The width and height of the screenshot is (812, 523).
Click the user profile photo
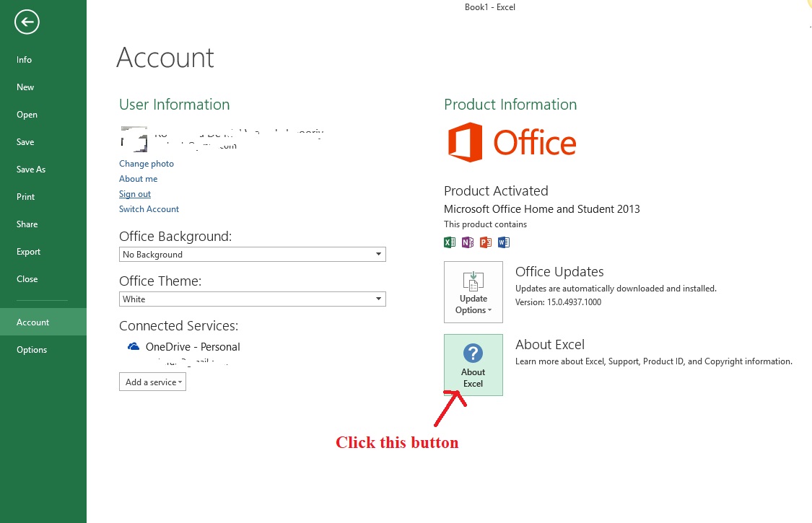click(x=134, y=139)
